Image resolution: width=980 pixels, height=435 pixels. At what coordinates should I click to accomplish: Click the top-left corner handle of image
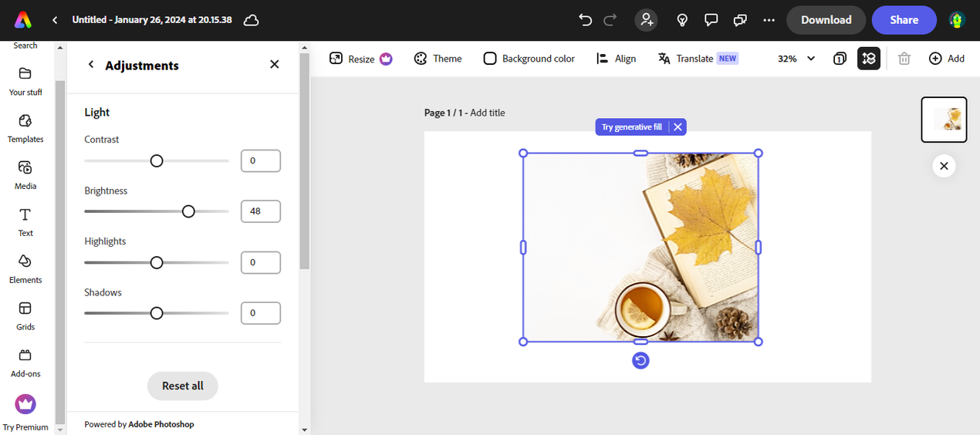(524, 153)
